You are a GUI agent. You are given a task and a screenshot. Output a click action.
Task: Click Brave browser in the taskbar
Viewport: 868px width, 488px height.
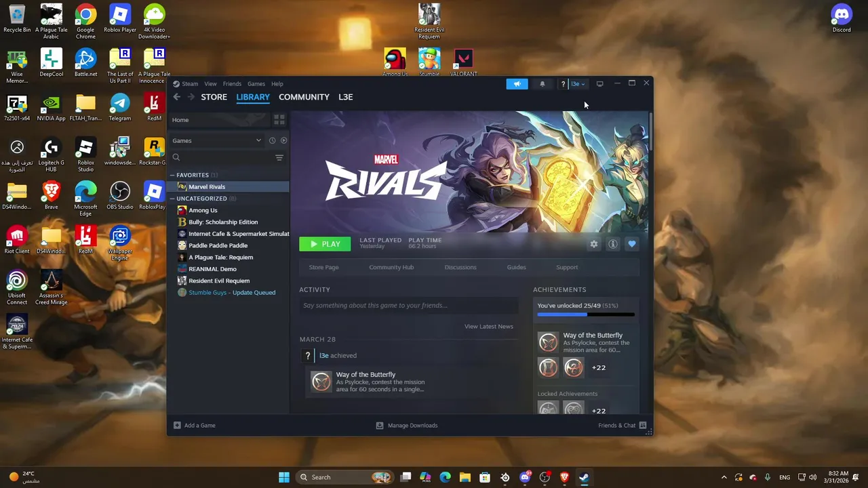tap(564, 477)
